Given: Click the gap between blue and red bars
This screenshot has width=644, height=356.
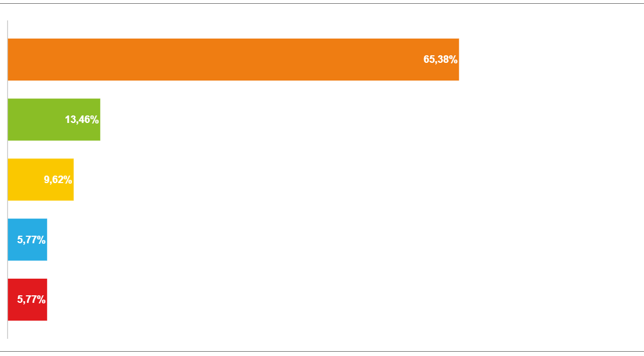Looking at the screenshot, I should point(27,270).
